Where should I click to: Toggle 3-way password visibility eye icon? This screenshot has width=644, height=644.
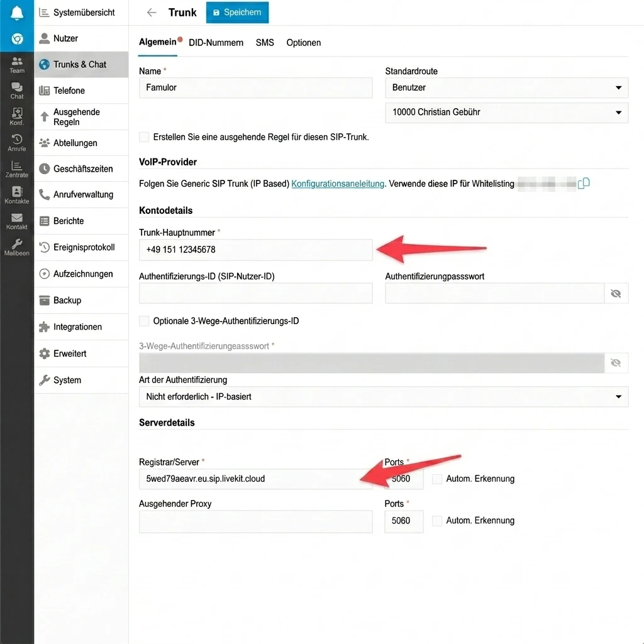pos(616,363)
